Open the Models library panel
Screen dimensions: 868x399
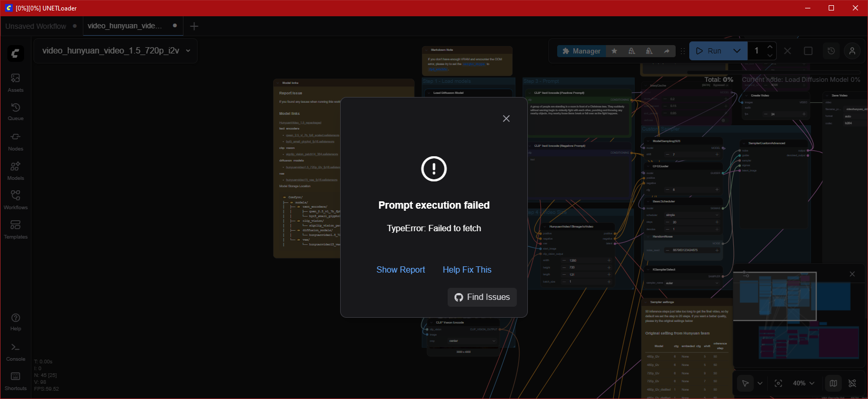(x=16, y=170)
